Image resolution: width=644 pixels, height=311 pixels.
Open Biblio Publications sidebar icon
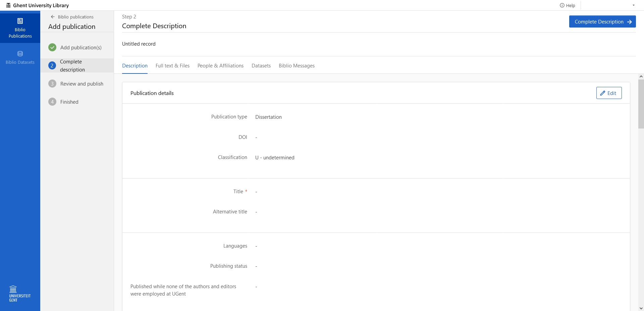click(x=20, y=21)
